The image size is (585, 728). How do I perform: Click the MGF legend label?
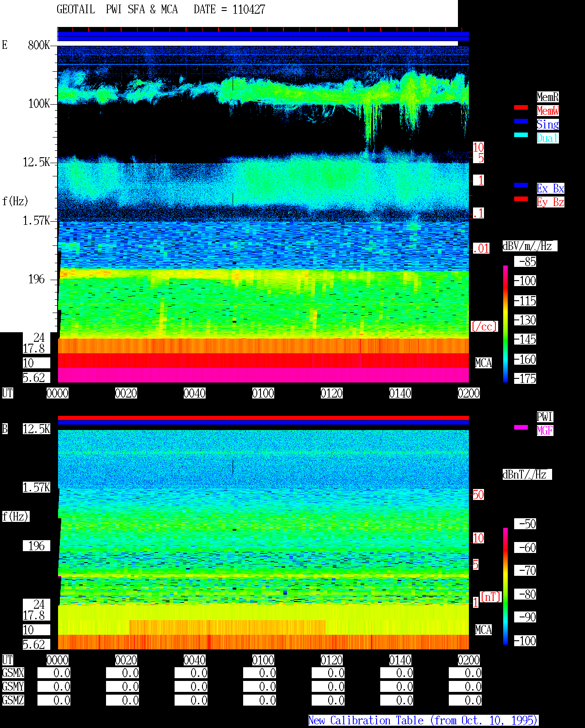[x=545, y=430]
